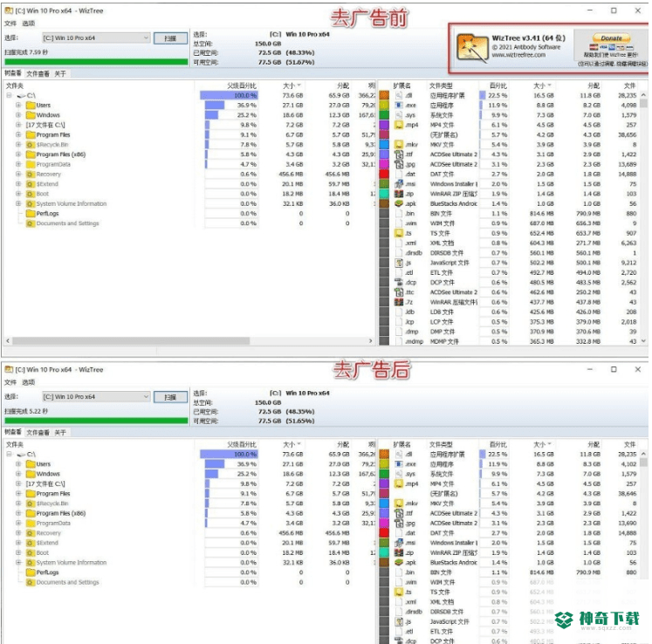Screen dimensions: 652x644
Task: Expand [17 文件在 C:\] node in lower window
Action: 18,484
